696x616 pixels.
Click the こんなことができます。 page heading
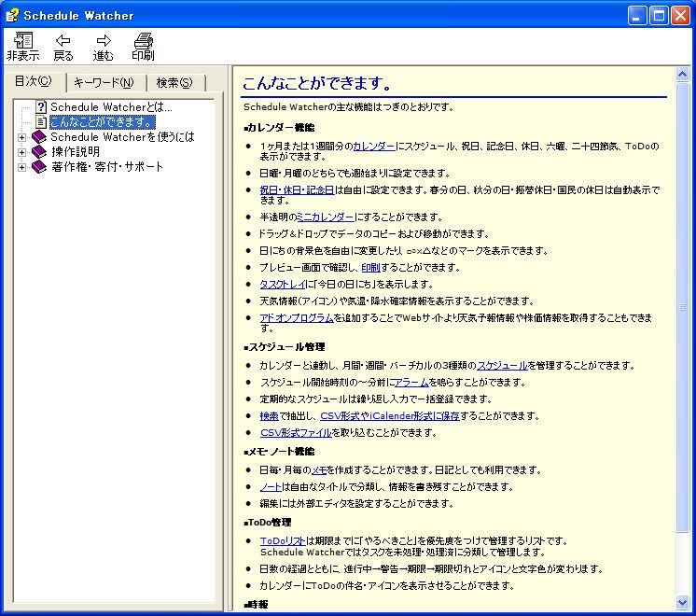pyautogui.click(x=317, y=83)
